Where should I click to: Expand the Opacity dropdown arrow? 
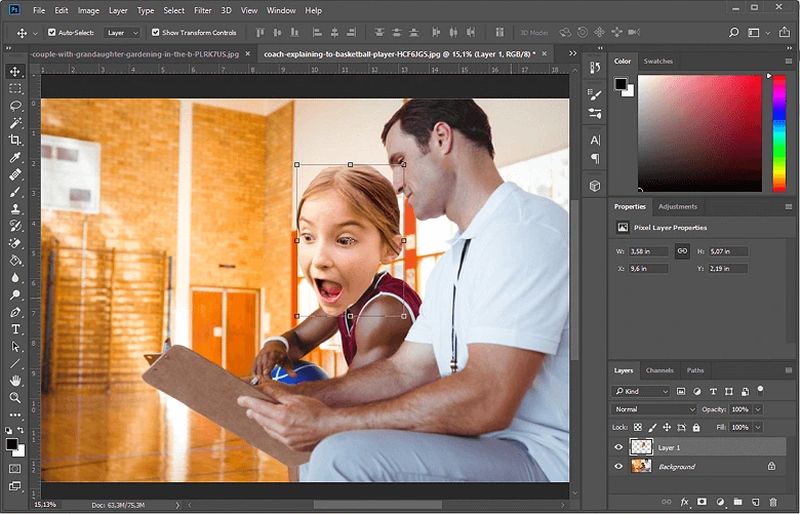click(758, 409)
